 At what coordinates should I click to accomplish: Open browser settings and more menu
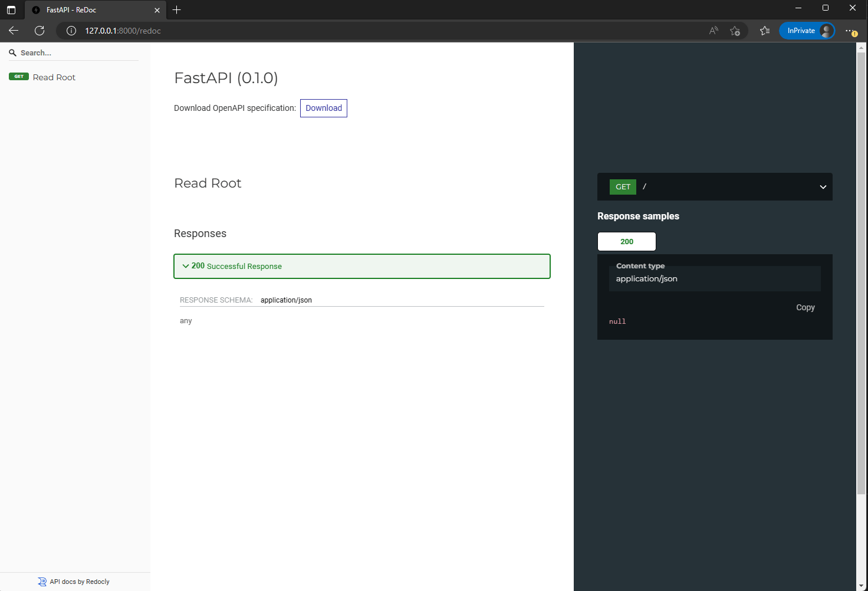[x=851, y=31]
